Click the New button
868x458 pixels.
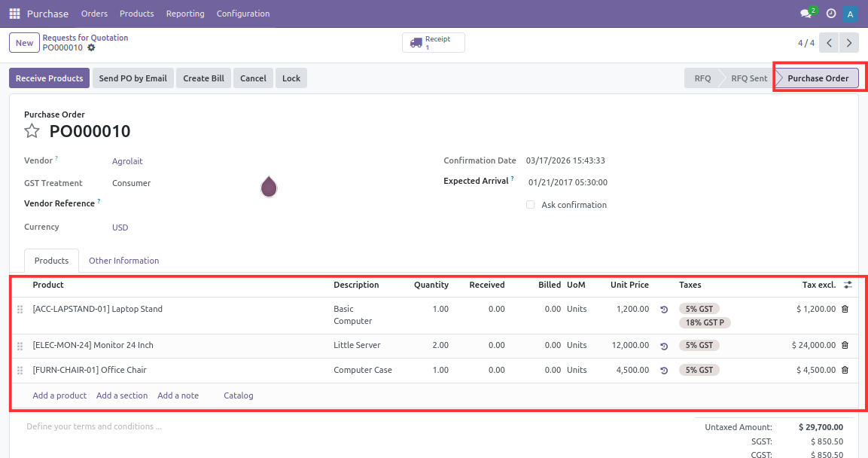tap(24, 43)
